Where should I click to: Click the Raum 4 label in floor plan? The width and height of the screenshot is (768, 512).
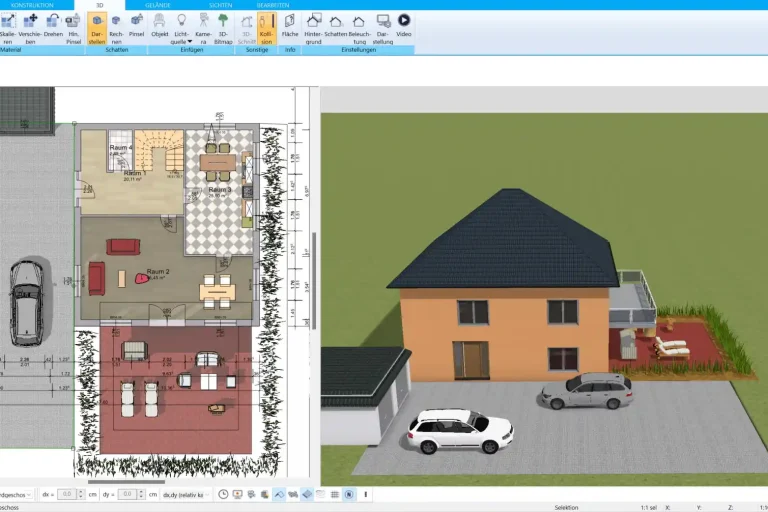point(120,147)
